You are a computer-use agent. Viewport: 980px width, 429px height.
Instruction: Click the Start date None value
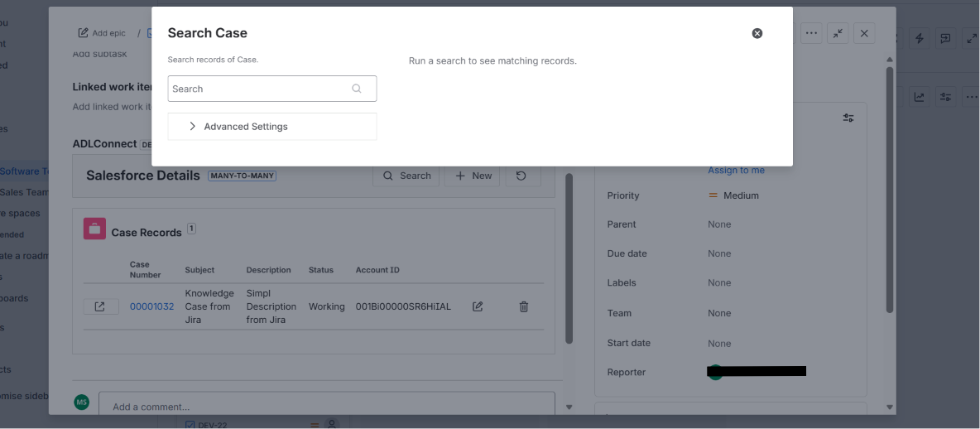click(x=719, y=344)
